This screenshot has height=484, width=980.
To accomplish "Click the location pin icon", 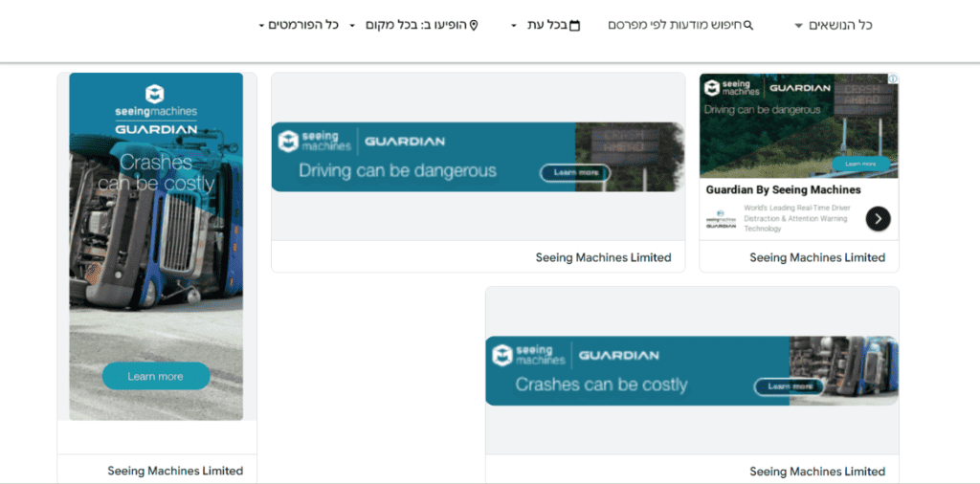I will (x=474, y=25).
